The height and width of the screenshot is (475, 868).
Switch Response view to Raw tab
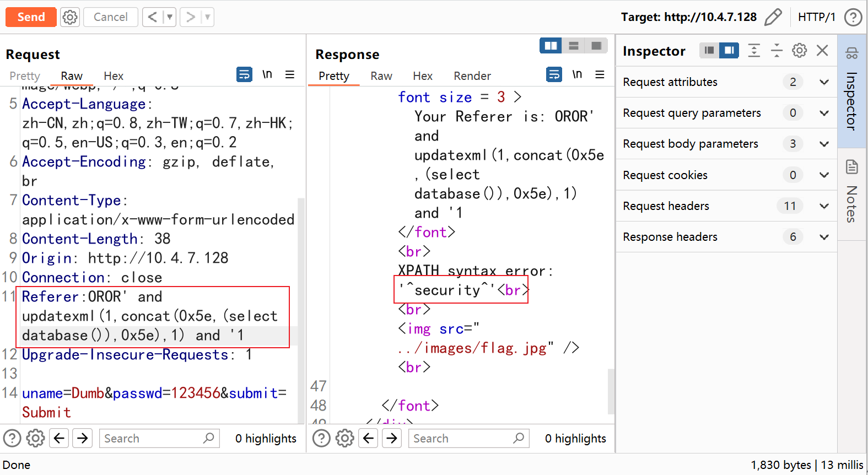pyautogui.click(x=381, y=76)
